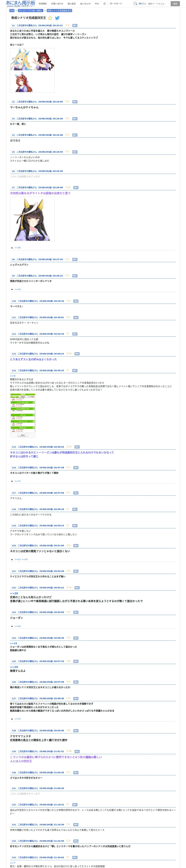Go to TOP via the breadcrumb
The image size is (186, 868).
12,10
